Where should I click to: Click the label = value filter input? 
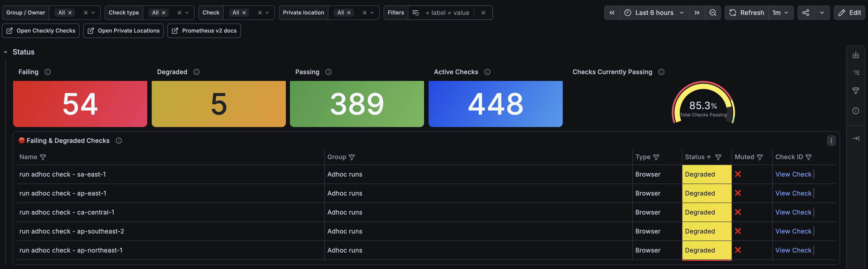tap(447, 13)
